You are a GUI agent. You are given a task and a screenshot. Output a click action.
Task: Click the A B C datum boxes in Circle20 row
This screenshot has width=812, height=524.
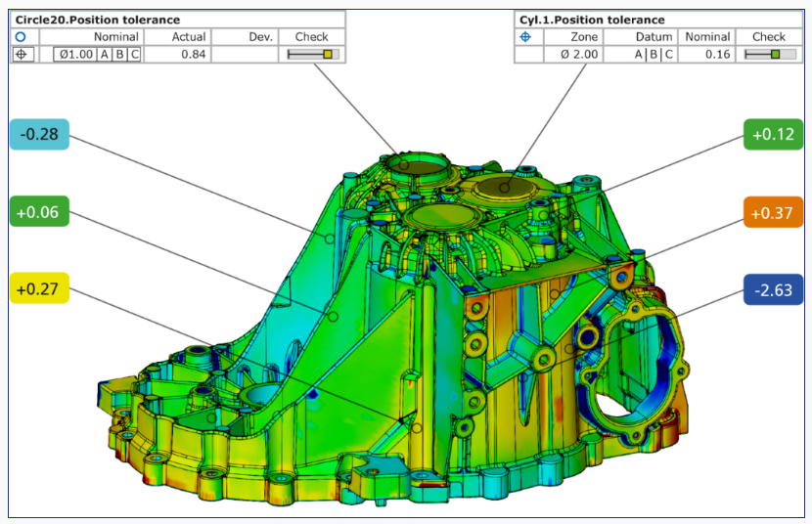[119, 55]
